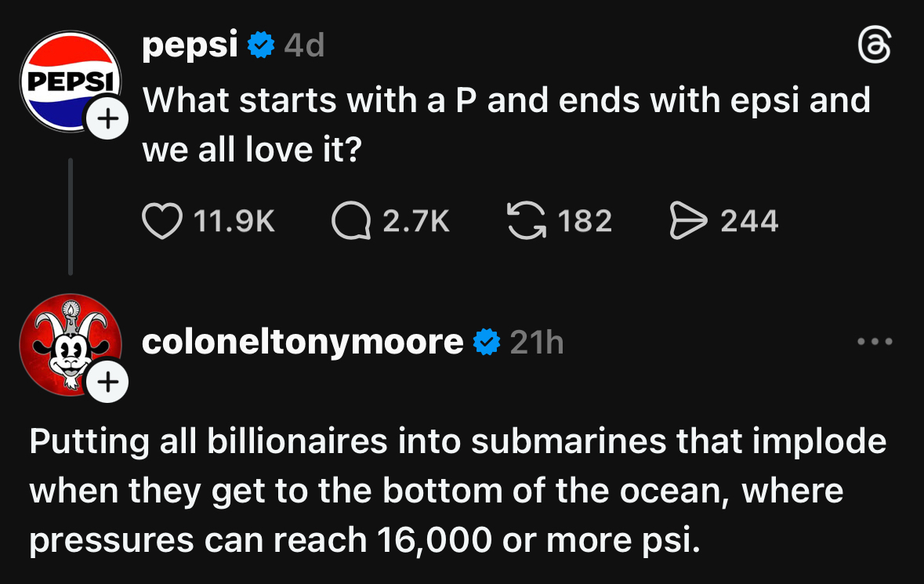Click the 4d timestamp on the Pepsi post
This screenshot has height=584, width=924.
click(x=304, y=48)
